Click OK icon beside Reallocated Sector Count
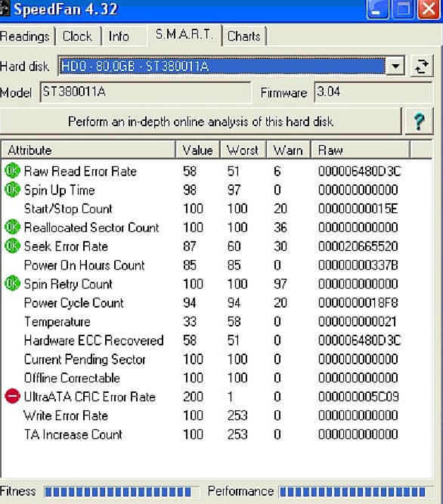The height and width of the screenshot is (504, 443). (12, 227)
